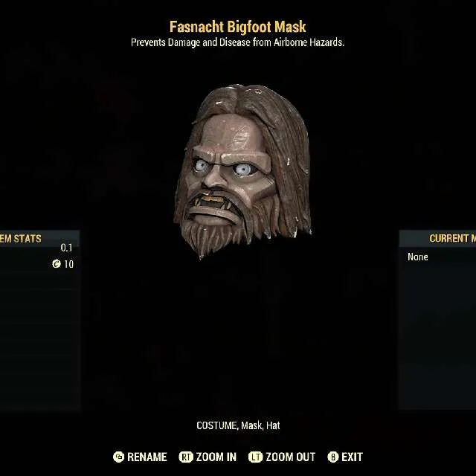
Task: Select the RENAME label
Action: point(147,457)
